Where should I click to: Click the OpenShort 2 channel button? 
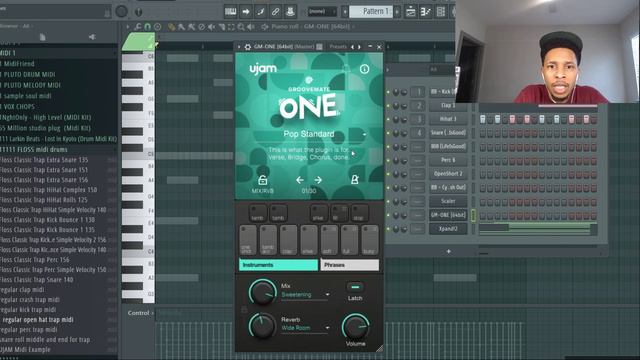(x=448, y=174)
